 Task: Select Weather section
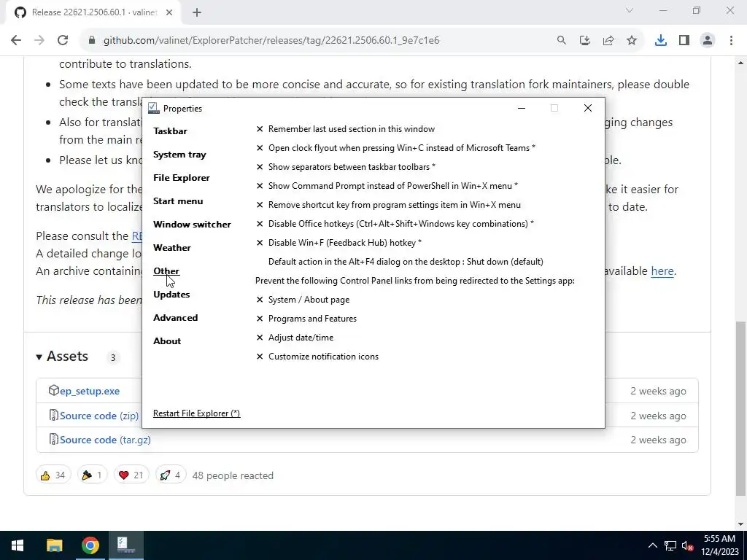pos(172,248)
